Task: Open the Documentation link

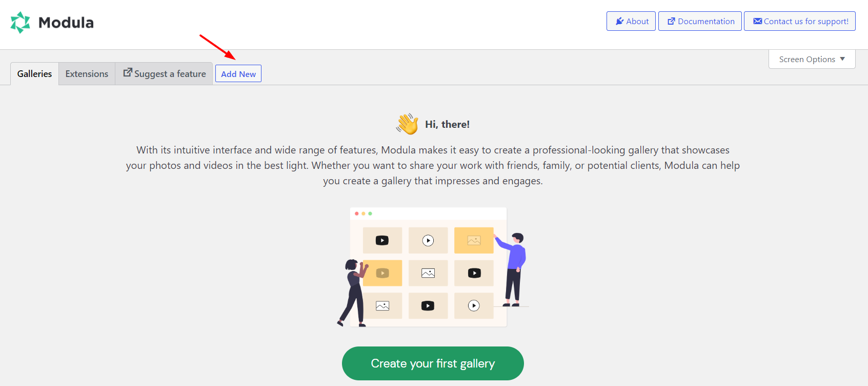Action: [x=700, y=21]
